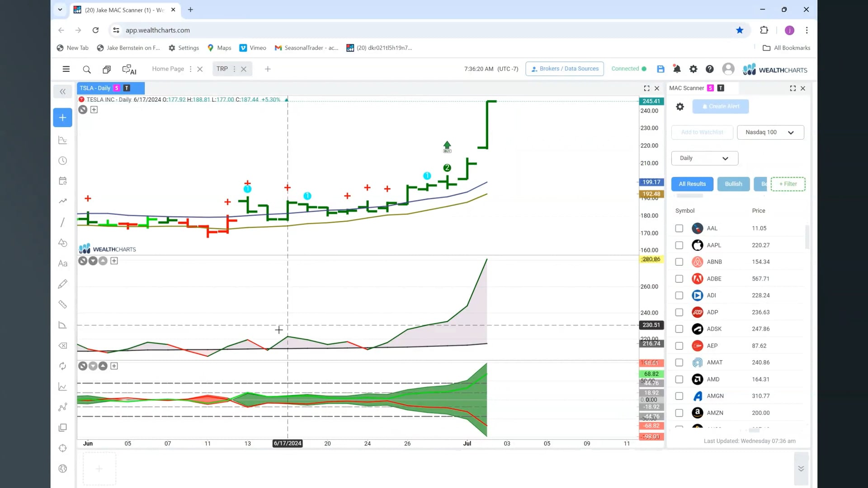Open the calendar events icon in sidebar
Viewport: 868px width, 488px height.
pyautogui.click(x=63, y=181)
